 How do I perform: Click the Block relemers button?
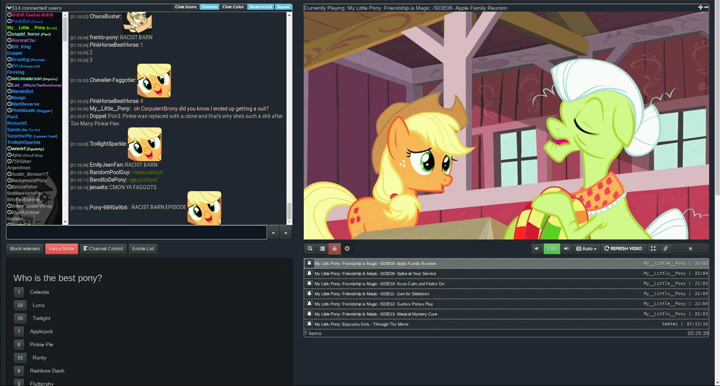[x=25, y=248]
